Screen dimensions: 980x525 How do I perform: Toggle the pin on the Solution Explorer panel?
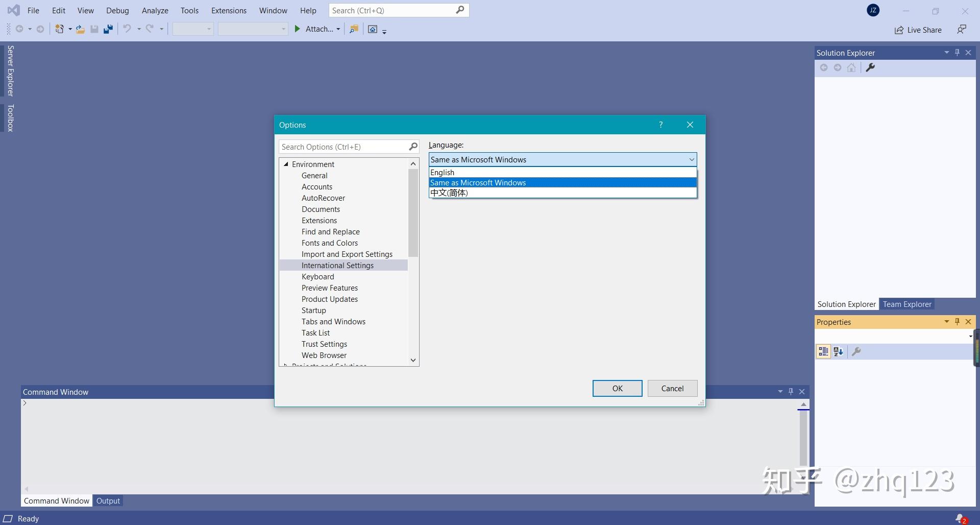(957, 52)
